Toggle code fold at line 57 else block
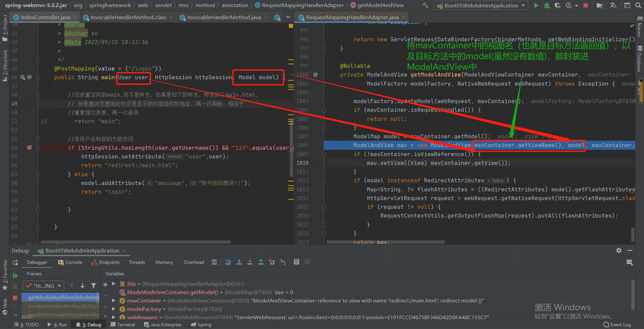This screenshot has width=644, height=329. tap(38, 174)
